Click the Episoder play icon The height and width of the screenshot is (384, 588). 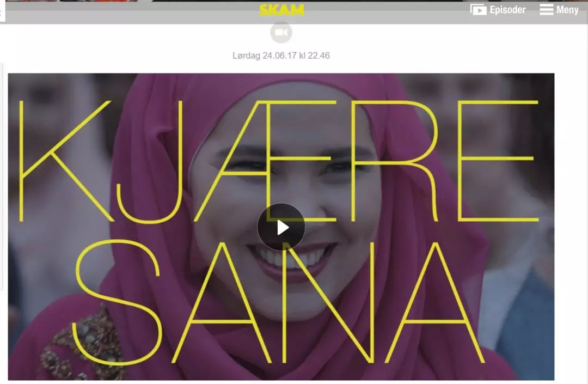(x=478, y=9)
